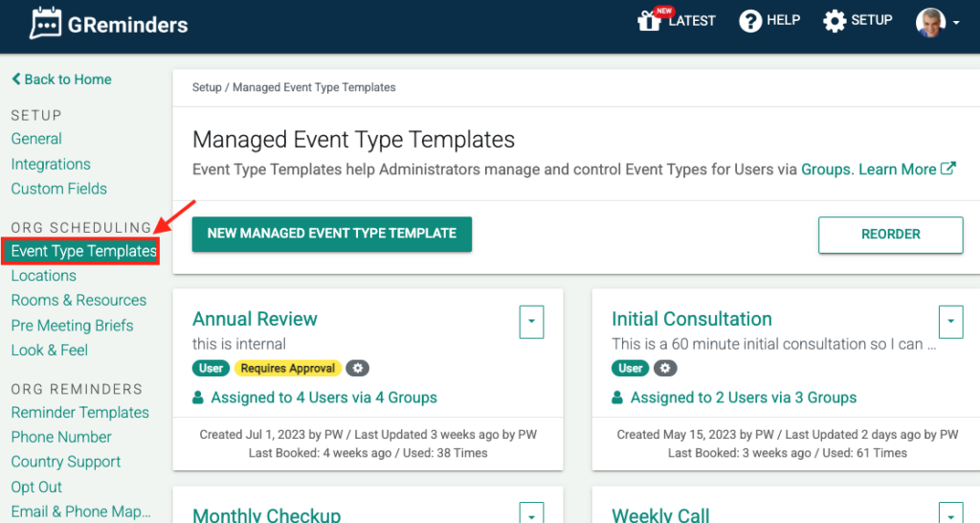The width and height of the screenshot is (980, 523).
Task: Click the HELP label in the header
Action: click(x=783, y=20)
